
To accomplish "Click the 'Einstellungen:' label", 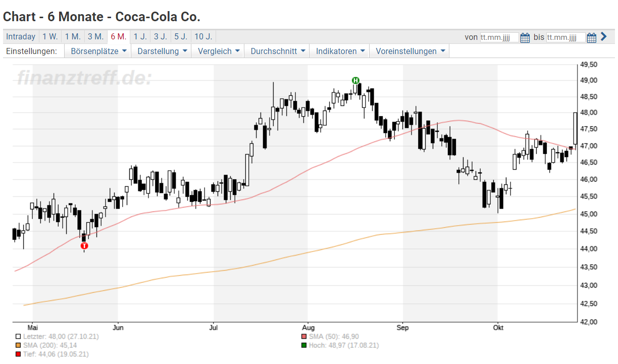I will (x=31, y=51).
